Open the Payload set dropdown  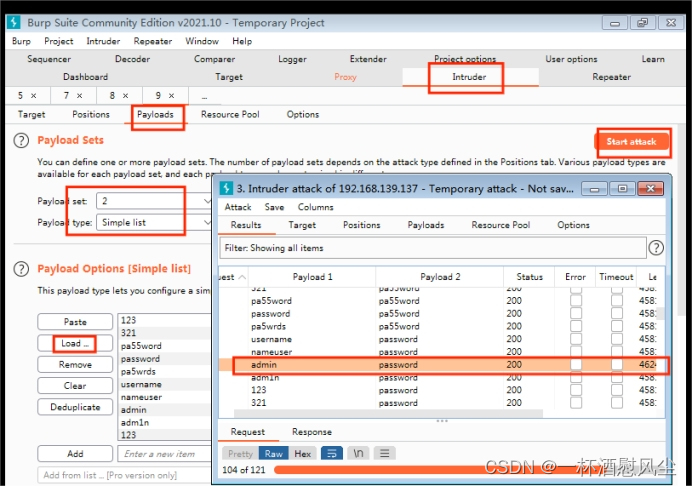(x=153, y=201)
